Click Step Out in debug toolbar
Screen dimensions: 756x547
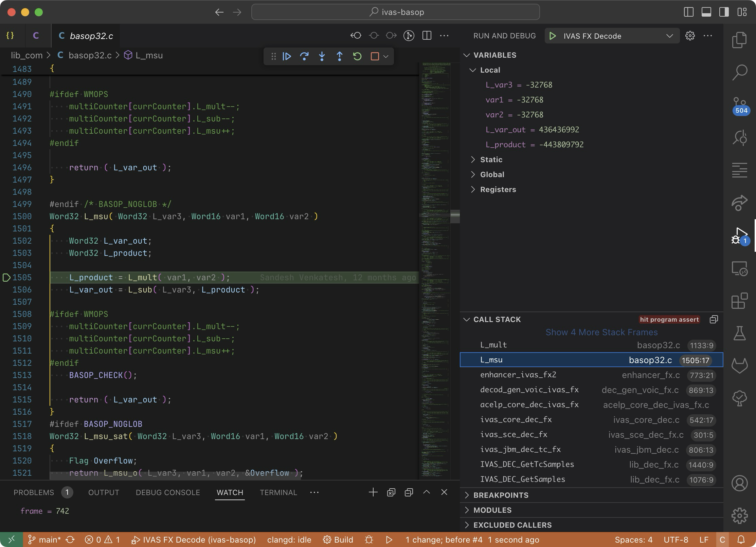point(339,56)
